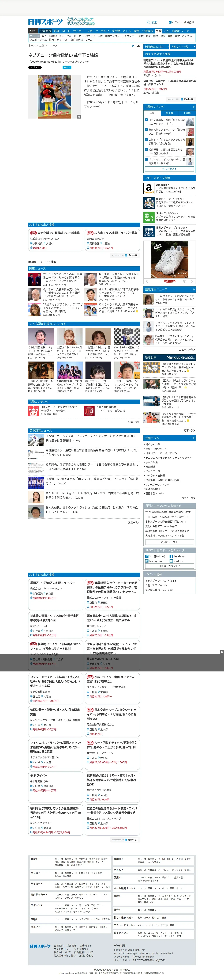Image resolution: width=224 pixels, height=980 pixels.
Task: Show previous Rakuten ad with left arrow
Action: pos(147,281)
